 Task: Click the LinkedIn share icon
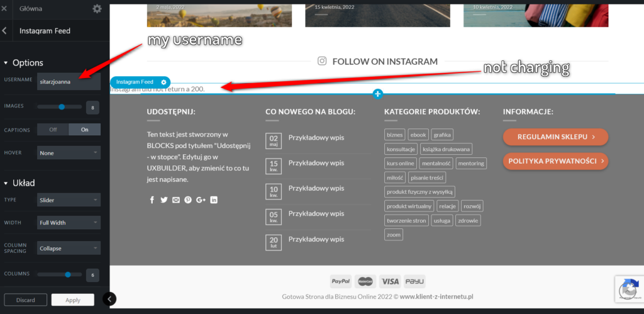pos(214,199)
